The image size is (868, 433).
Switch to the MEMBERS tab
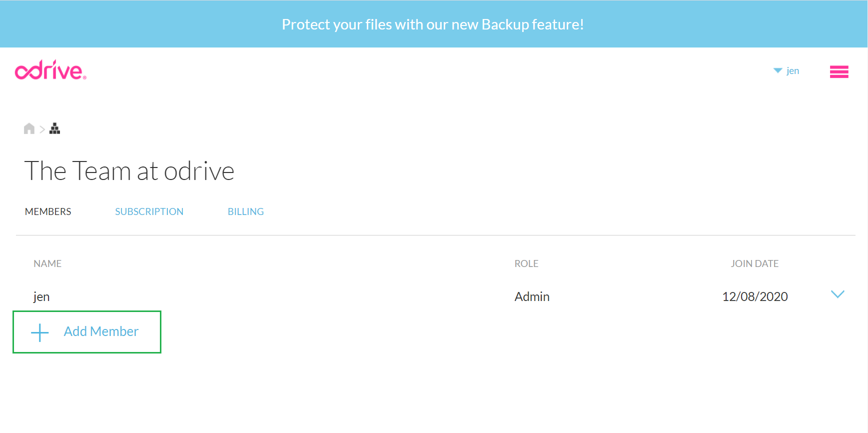click(48, 211)
